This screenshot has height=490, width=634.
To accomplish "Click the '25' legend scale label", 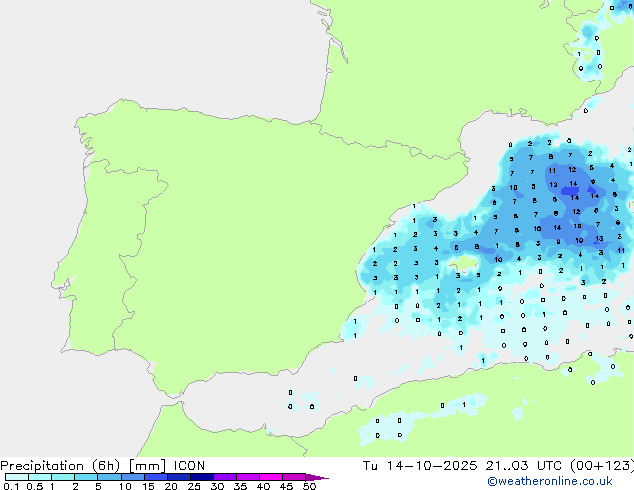I will (x=194, y=486).
